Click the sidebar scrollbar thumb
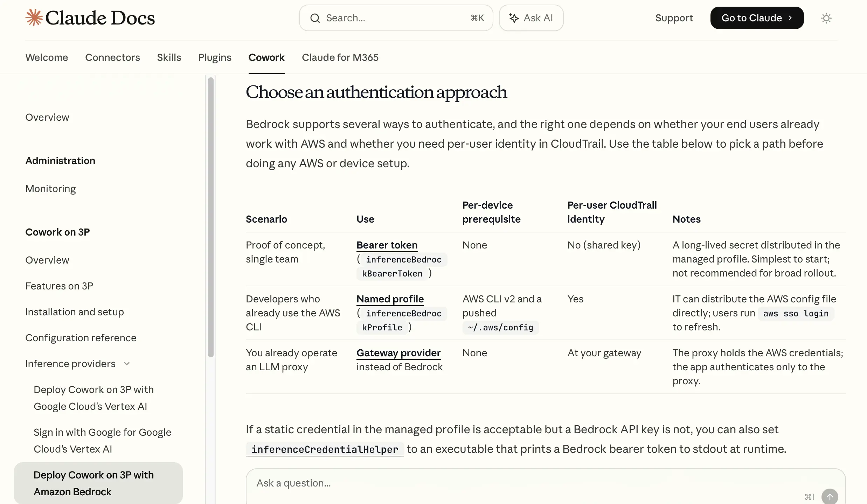 click(x=210, y=217)
